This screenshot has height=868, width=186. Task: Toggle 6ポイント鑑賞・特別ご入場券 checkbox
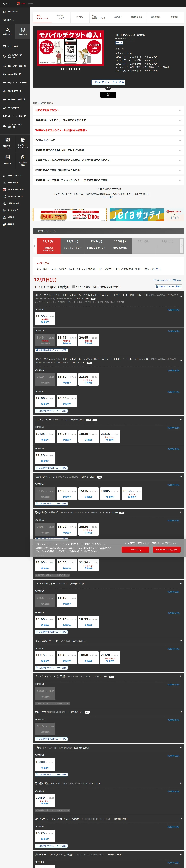click(x=74, y=287)
